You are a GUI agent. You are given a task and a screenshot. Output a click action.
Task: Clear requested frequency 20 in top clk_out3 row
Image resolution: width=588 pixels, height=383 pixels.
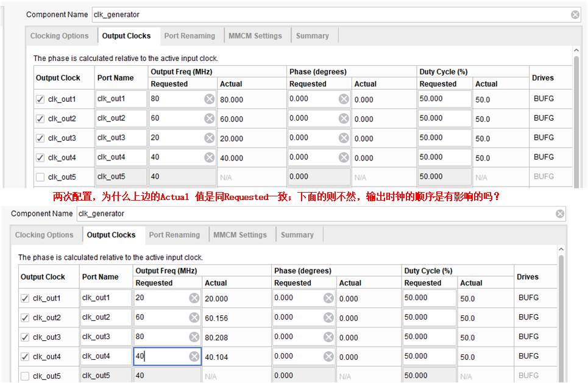[209, 138]
